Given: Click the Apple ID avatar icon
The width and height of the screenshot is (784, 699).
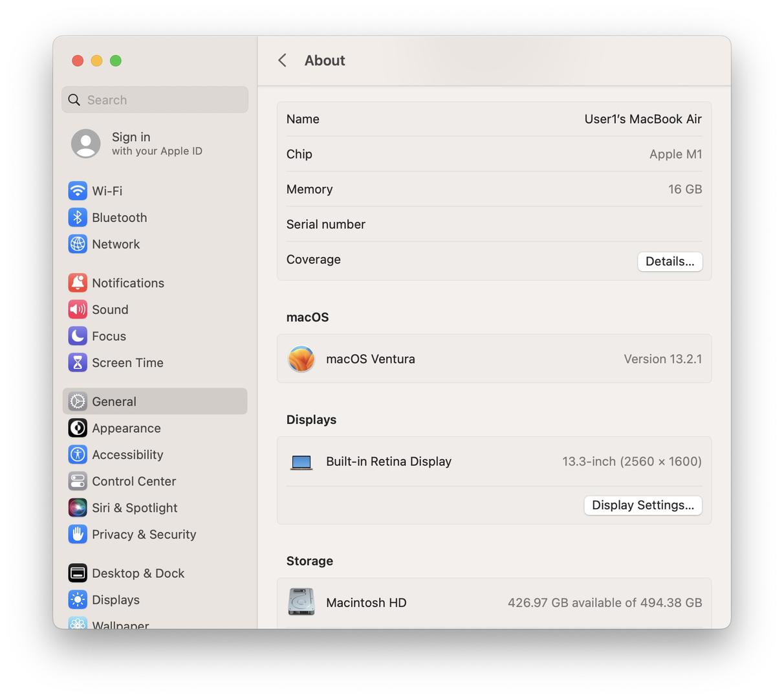Looking at the screenshot, I should pos(86,144).
